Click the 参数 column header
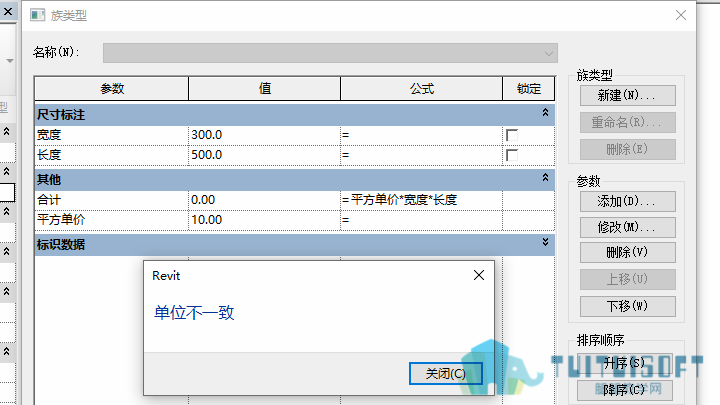Viewport: 720px width, 405px height. click(x=112, y=89)
